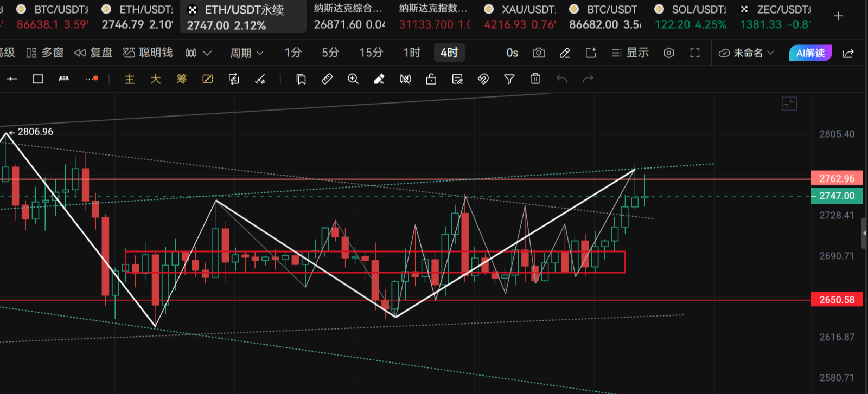Enter fullscreen chart mode
The image size is (868, 394).
pyautogui.click(x=695, y=53)
